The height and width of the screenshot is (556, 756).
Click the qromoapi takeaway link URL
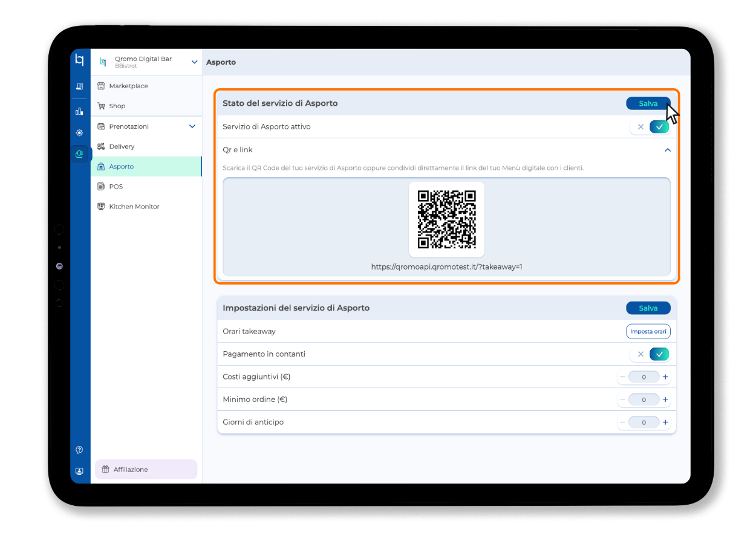447,267
